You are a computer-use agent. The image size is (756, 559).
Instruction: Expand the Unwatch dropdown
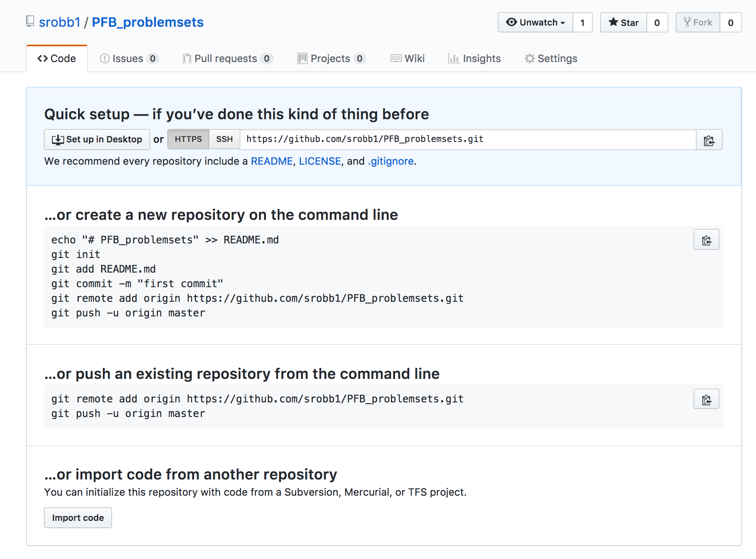[x=536, y=23]
